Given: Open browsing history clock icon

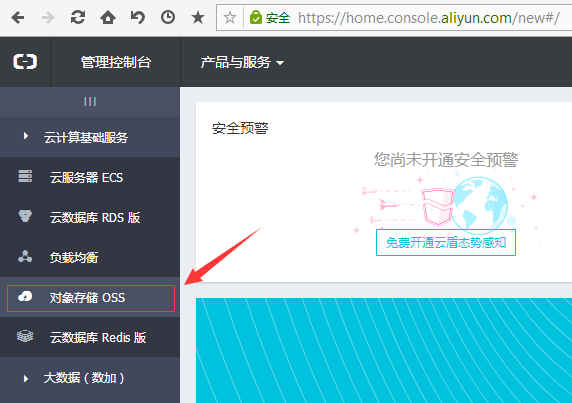Looking at the screenshot, I should (168, 17).
